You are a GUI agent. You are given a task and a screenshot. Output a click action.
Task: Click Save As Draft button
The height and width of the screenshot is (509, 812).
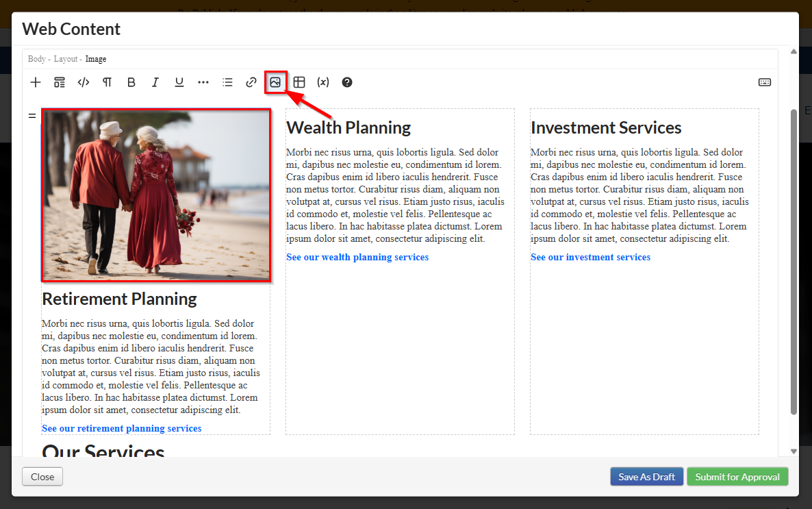point(647,477)
